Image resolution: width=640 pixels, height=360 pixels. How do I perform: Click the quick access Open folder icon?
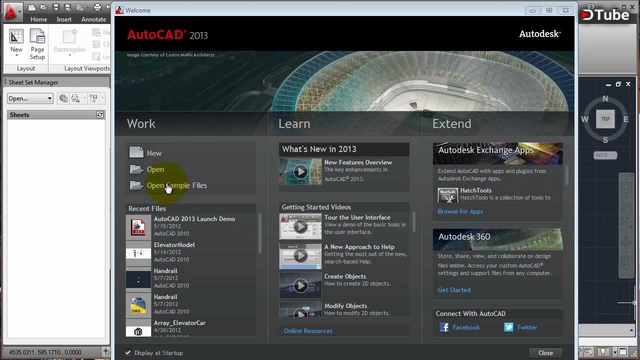click(43, 7)
